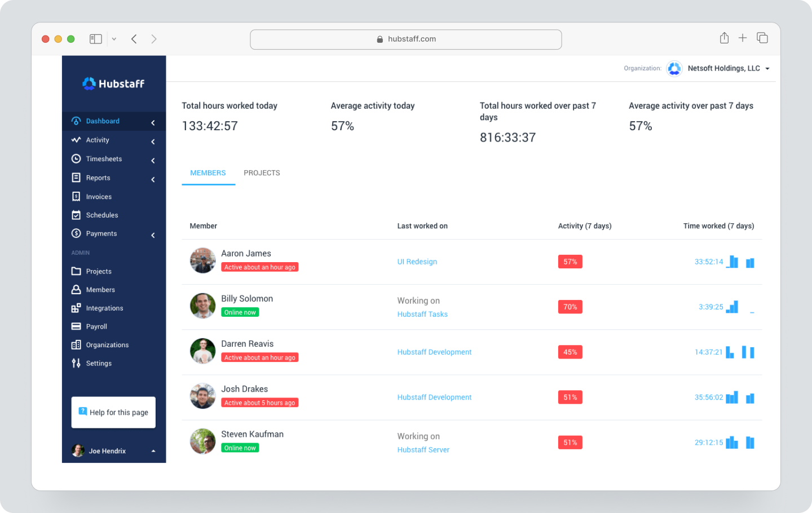
Task: Collapse the Payments sidebar section
Action: 152,235
